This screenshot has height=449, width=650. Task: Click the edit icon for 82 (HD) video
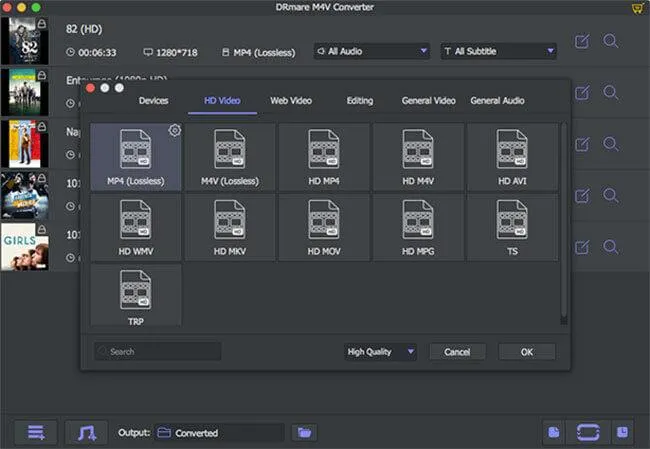coord(582,42)
